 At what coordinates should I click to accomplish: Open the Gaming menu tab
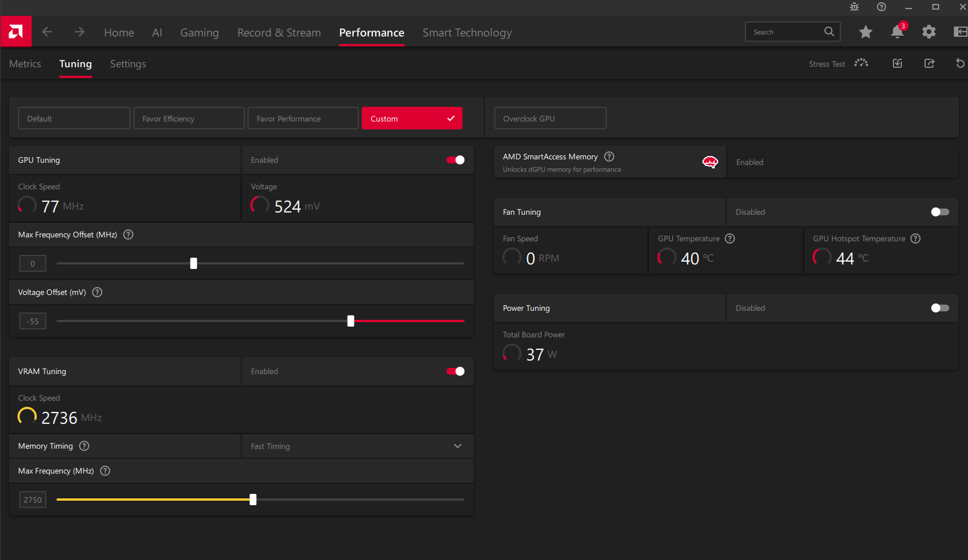[x=199, y=33]
